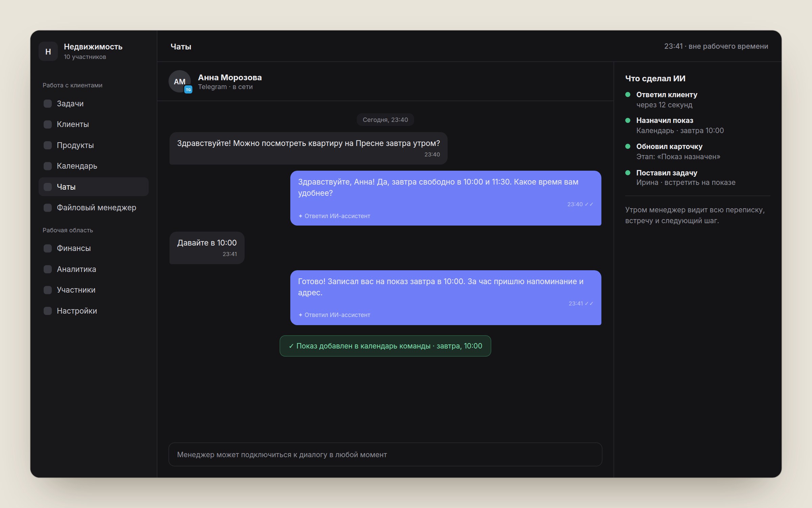Click the Telegram TG badge on avatar
The width and height of the screenshot is (812, 508).
188,90
